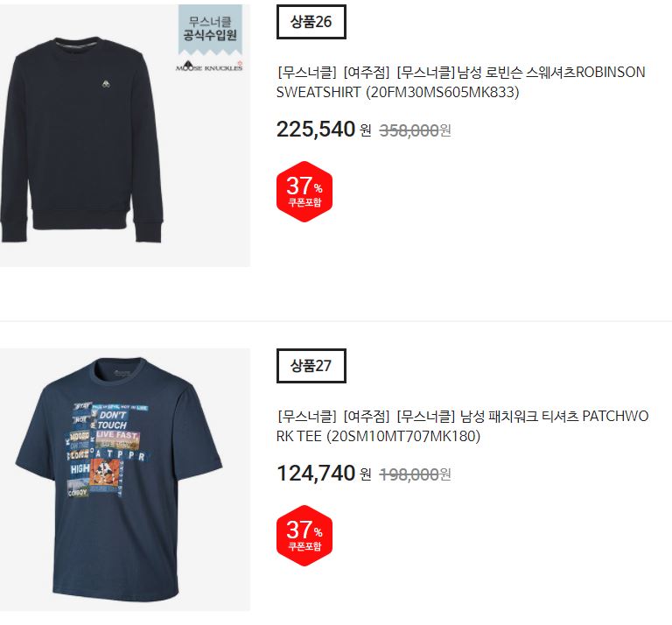The image size is (672, 625).
Task: Open the ROBINSON SWEATSHIRT product title link
Action: tap(461, 82)
